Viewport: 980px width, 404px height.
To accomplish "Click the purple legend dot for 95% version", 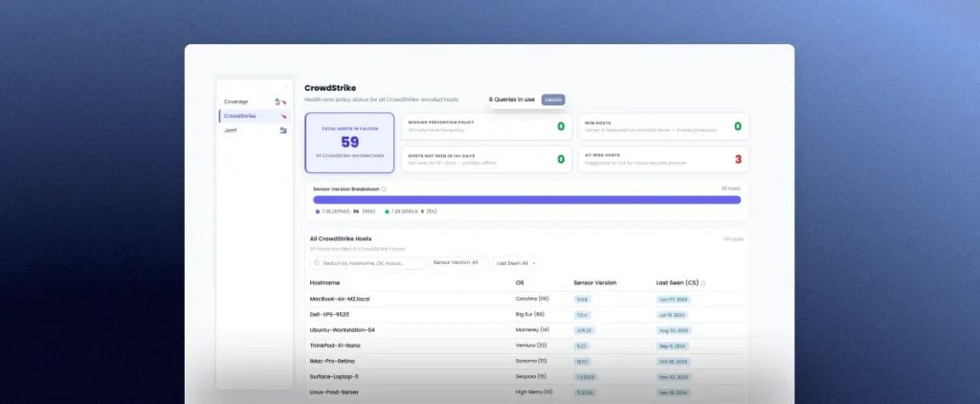I will [x=318, y=212].
